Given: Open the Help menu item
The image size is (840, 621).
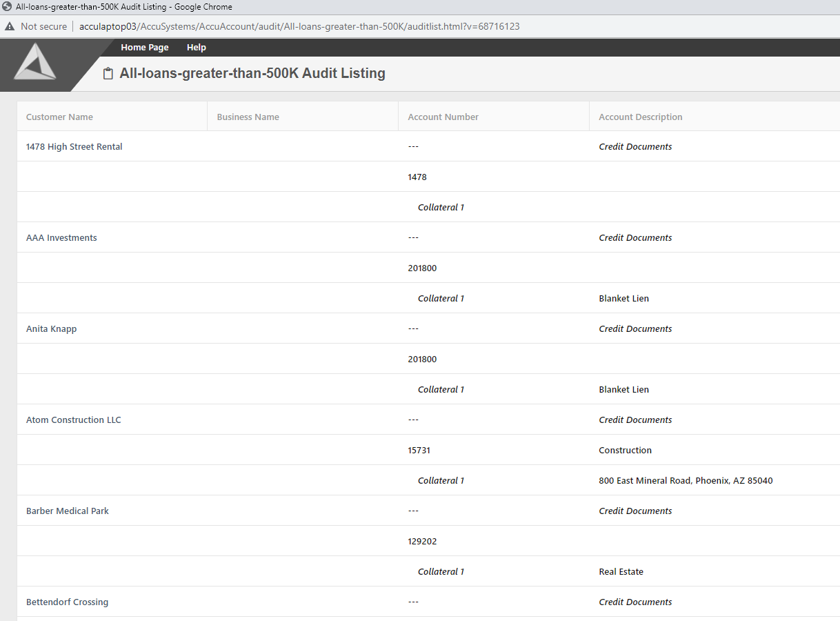Looking at the screenshot, I should 196,48.
